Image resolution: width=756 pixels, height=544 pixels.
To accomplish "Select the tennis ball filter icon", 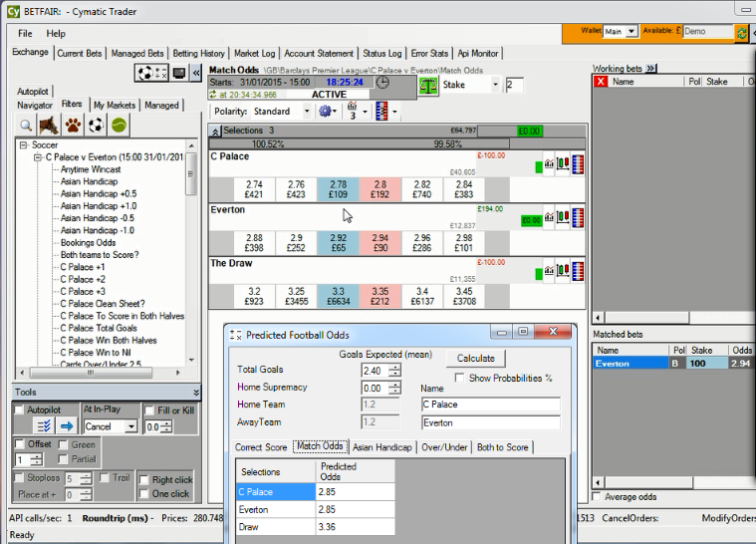I will tap(120, 126).
